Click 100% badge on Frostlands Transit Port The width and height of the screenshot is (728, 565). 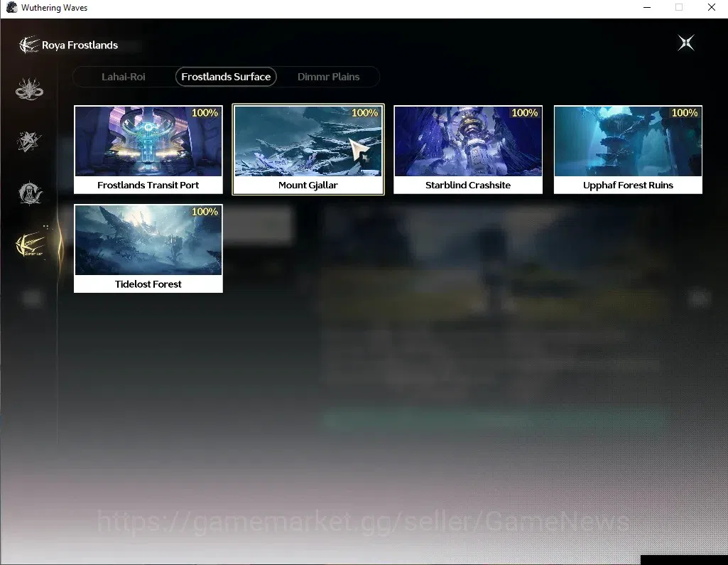(x=205, y=112)
